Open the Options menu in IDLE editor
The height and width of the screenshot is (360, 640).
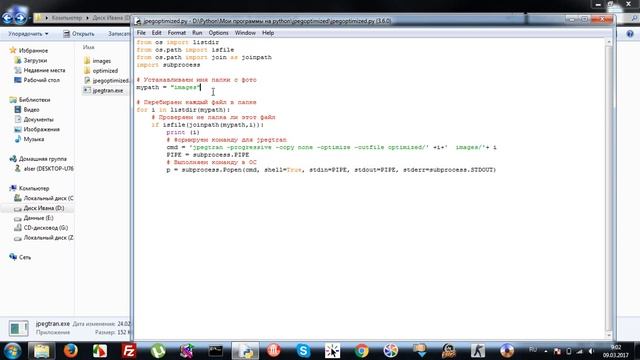tap(218, 33)
